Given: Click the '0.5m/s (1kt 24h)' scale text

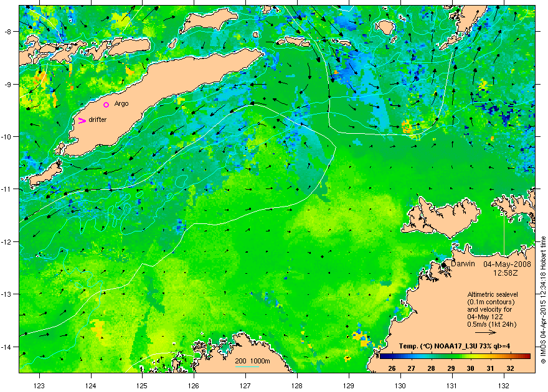Looking at the screenshot, I should click(x=492, y=324).
